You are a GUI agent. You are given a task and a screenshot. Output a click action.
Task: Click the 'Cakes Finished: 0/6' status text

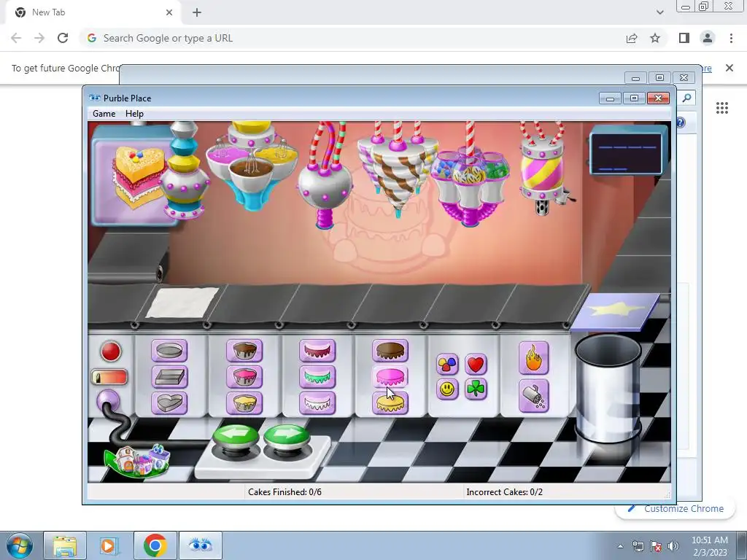(x=285, y=492)
